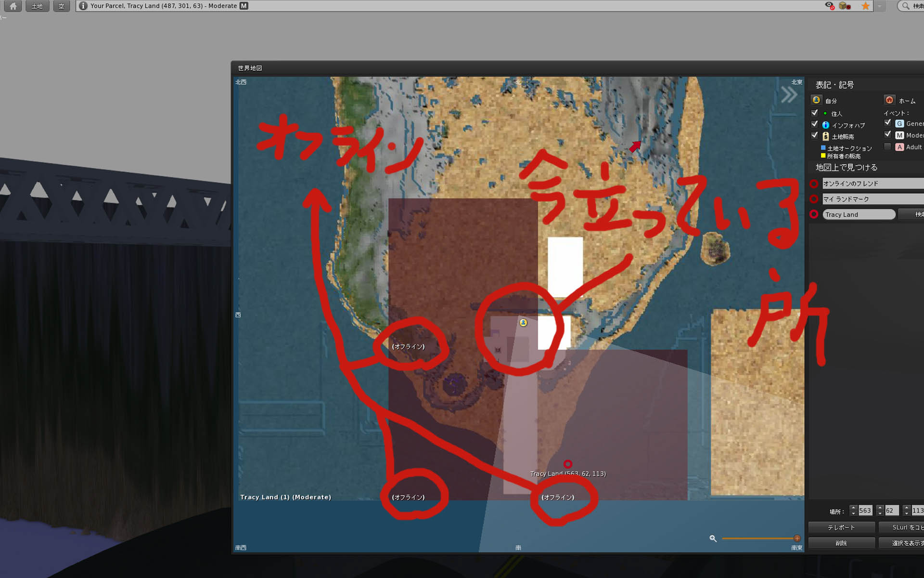Click the 空 (sky) button in the top bar
This screenshot has width=924, height=578.
(61, 6)
